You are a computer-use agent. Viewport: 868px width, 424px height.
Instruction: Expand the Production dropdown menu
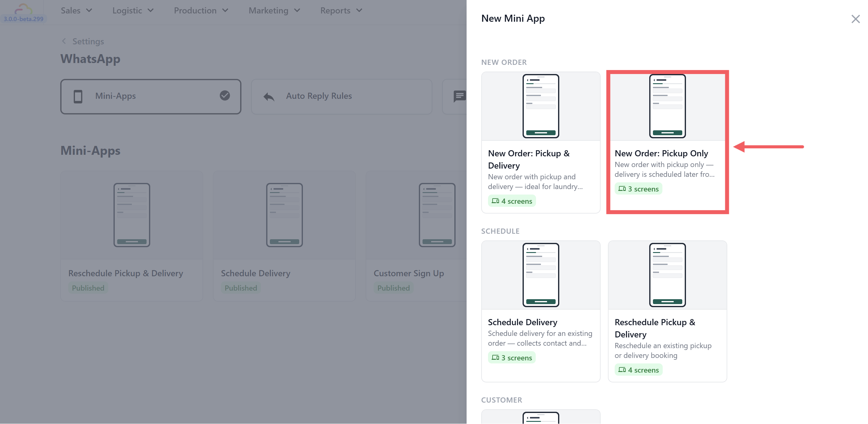[201, 10]
